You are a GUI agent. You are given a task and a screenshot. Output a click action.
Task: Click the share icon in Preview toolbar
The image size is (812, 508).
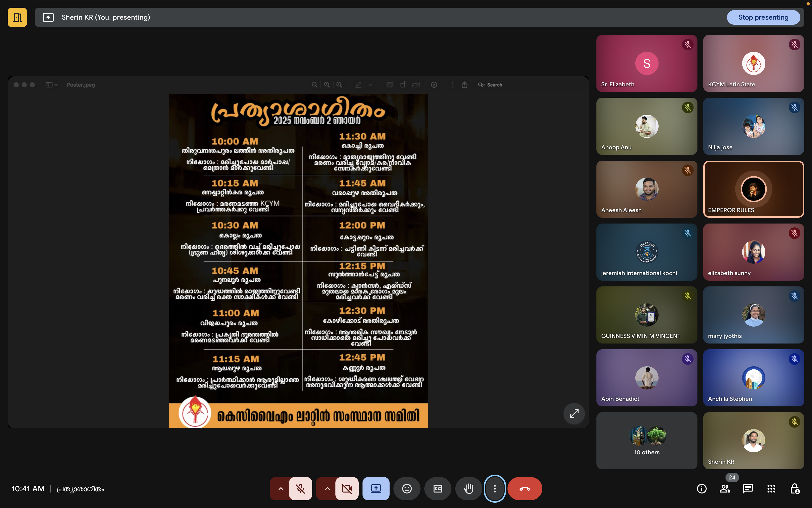pos(464,85)
